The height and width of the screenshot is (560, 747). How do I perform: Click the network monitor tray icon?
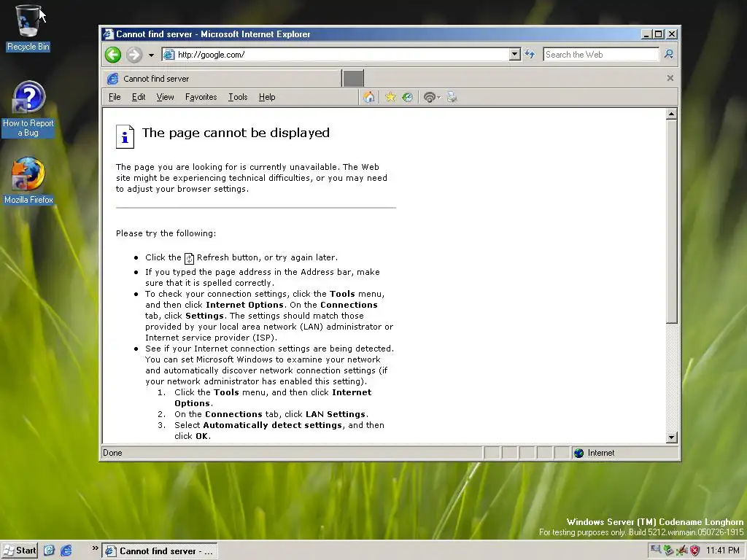coord(656,550)
